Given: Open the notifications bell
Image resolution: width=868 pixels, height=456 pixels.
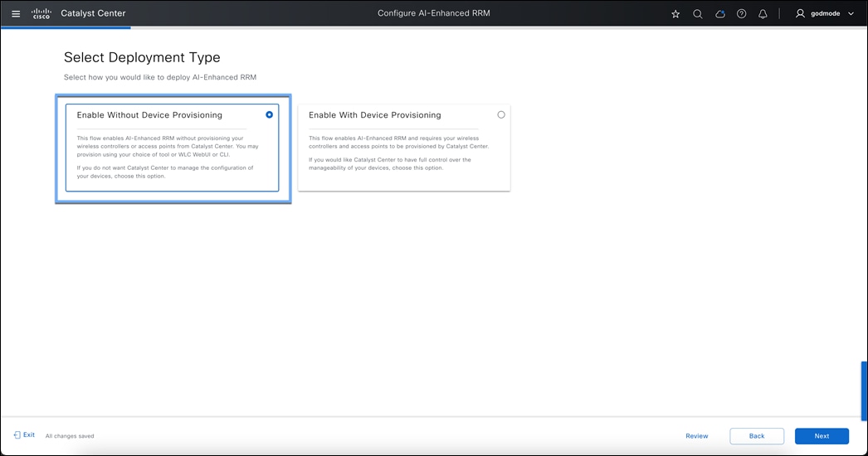Looking at the screenshot, I should [x=763, y=14].
